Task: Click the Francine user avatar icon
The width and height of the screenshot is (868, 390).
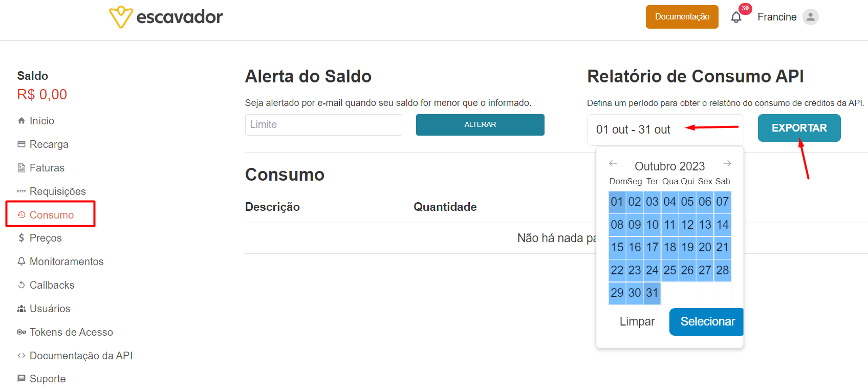Action: coord(810,17)
